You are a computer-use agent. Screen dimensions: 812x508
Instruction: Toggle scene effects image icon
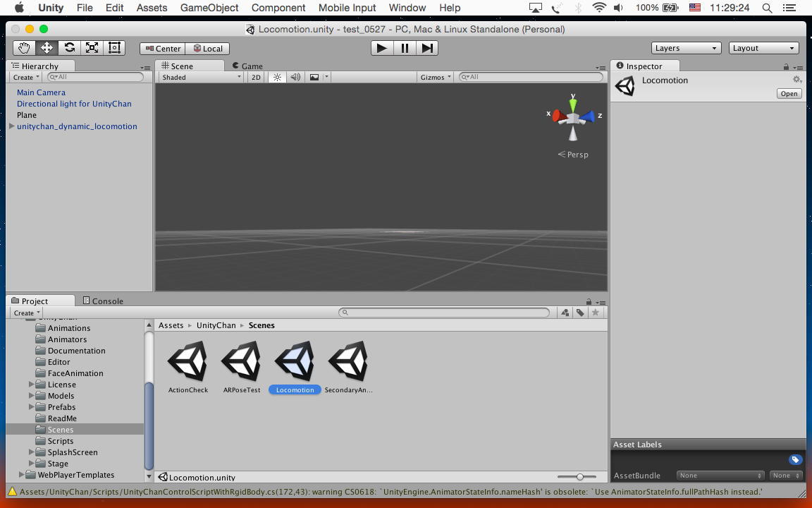point(314,77)
